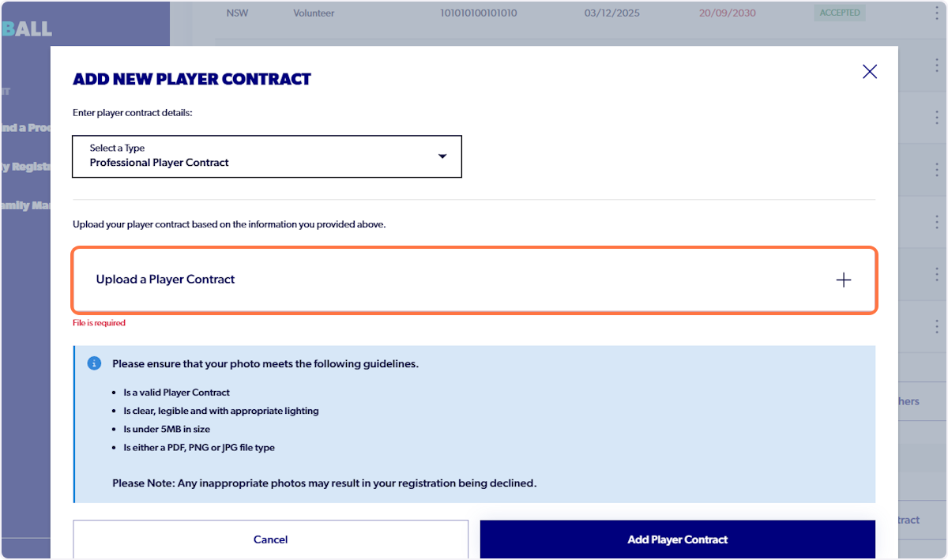Click the Add Player Contract button
This screenshot has width=948, height=560.
pyautogui.click(x=677, y=539)
